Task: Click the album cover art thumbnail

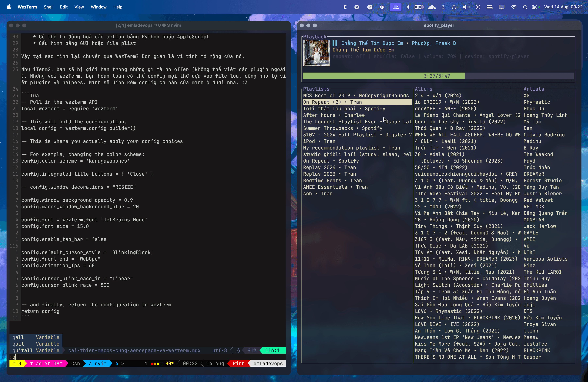Action: click(x=316, y=53)
